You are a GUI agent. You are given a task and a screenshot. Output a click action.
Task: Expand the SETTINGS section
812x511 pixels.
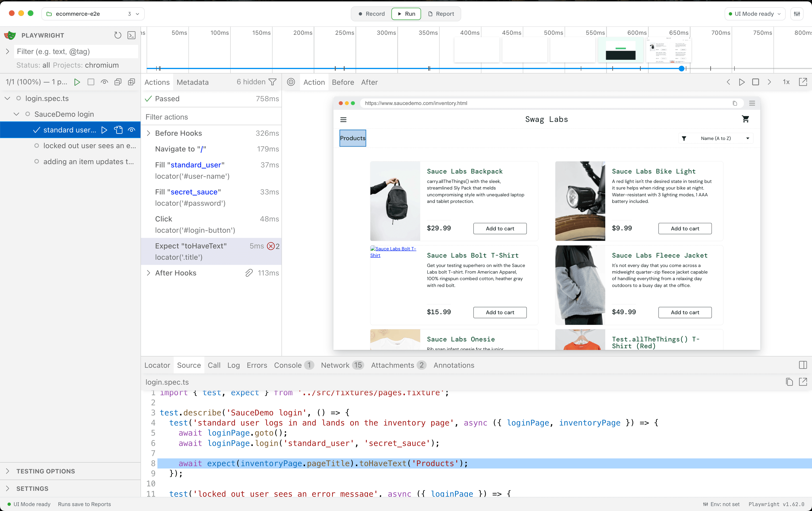8,488
